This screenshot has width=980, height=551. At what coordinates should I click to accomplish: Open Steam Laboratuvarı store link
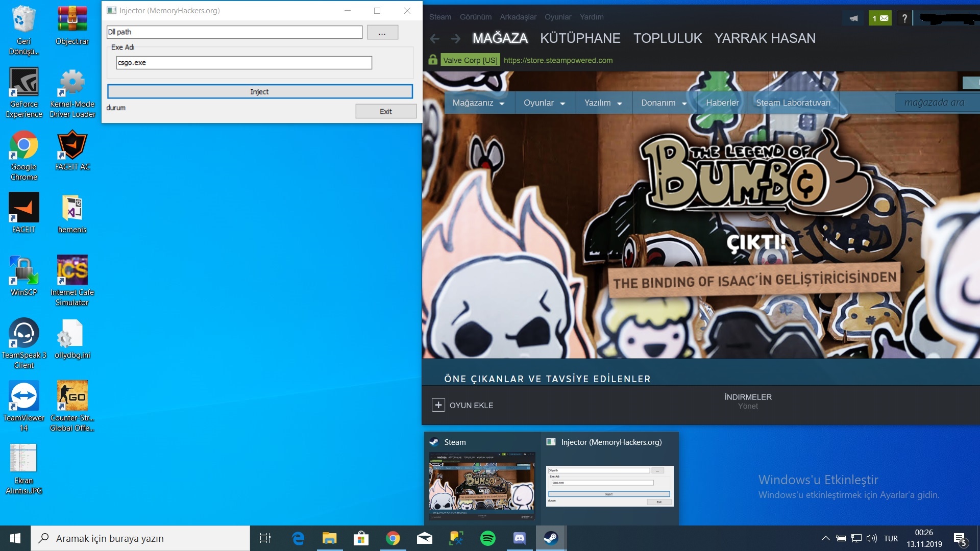(x=793, y=103)
